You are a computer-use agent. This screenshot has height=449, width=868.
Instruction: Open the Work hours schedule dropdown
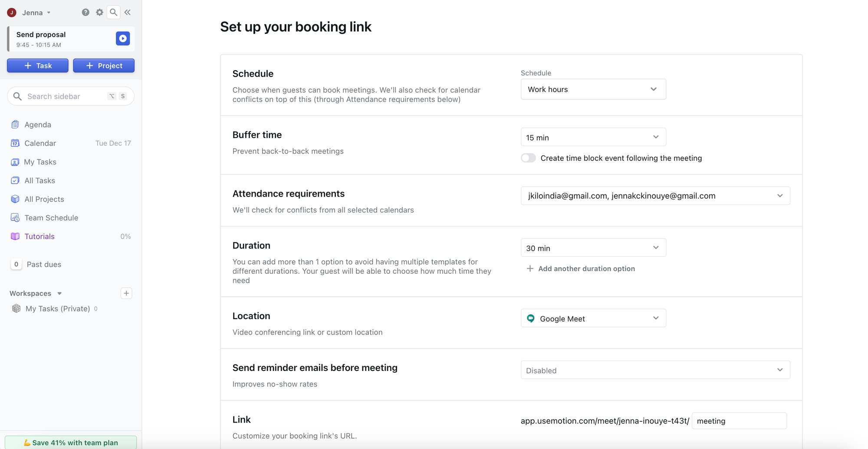click(593, 89)
